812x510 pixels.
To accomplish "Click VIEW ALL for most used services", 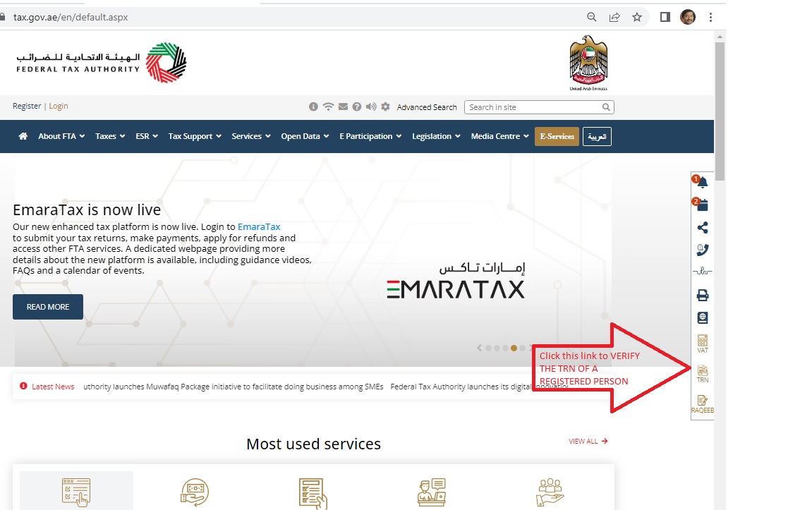I will 588,441.
